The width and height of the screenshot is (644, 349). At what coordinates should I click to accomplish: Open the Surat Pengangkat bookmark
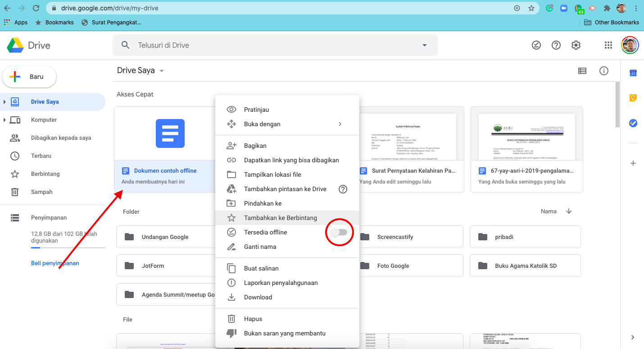point(111,23)
